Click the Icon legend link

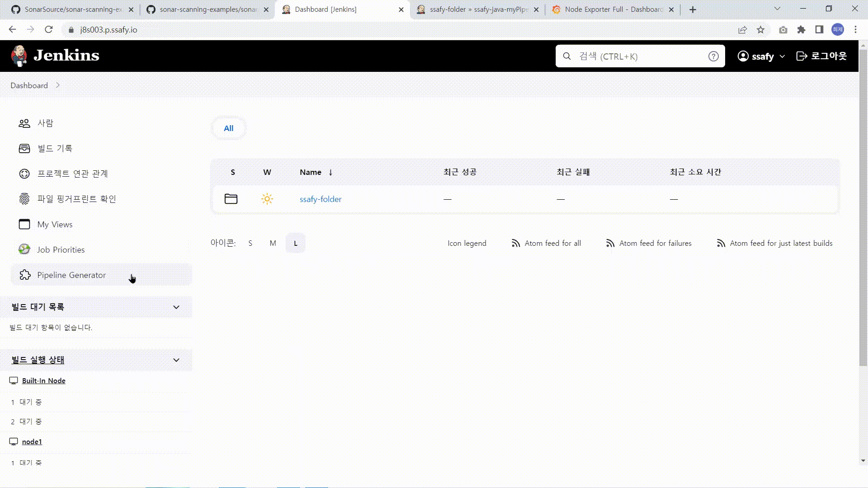coord(467,243)
